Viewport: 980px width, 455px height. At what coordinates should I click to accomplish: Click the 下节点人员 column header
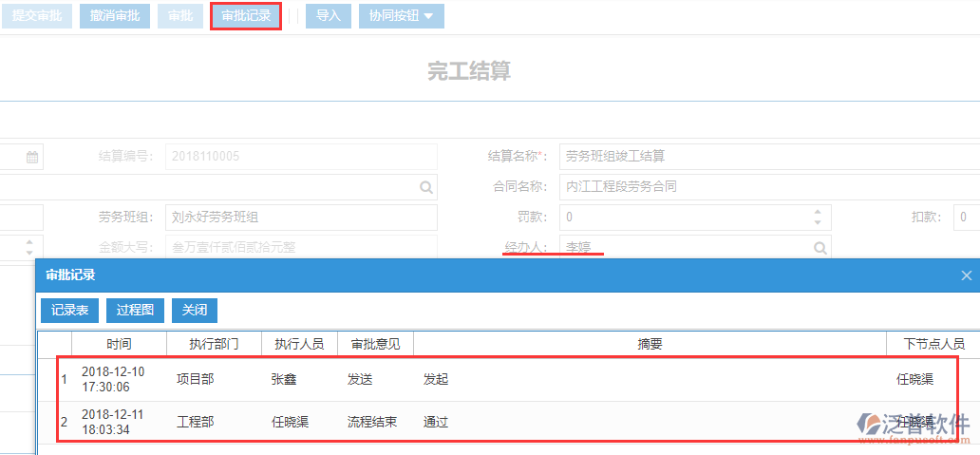click(x=933, y=344)
